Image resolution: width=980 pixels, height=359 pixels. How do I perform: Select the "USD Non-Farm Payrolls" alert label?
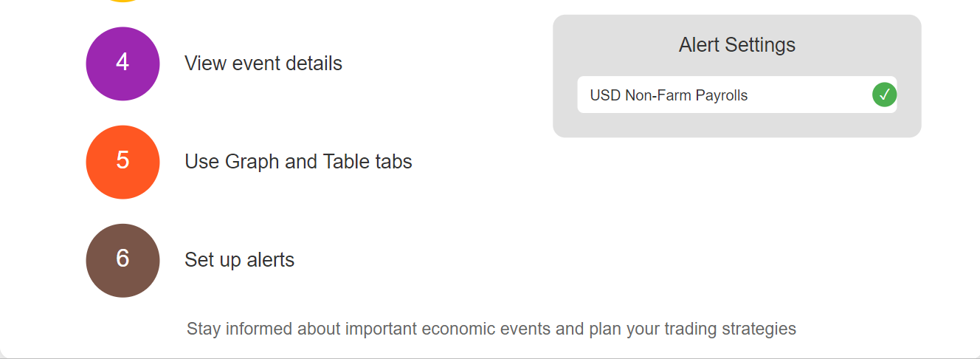tap(669, 95)
